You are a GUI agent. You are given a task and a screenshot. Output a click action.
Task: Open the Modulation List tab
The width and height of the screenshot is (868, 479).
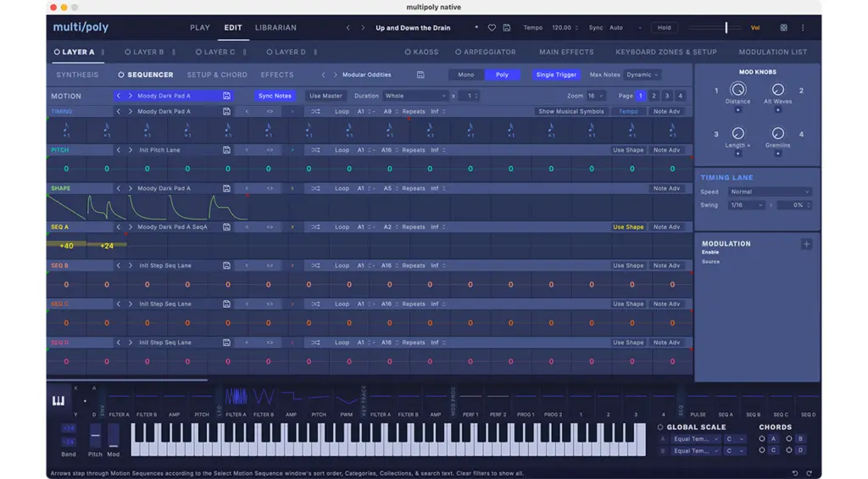[x=773, y=52]
